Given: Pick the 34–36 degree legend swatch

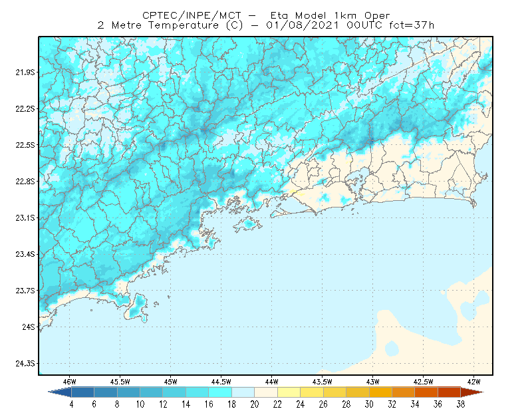Looking at the screenshot, I should click(426, 392).
